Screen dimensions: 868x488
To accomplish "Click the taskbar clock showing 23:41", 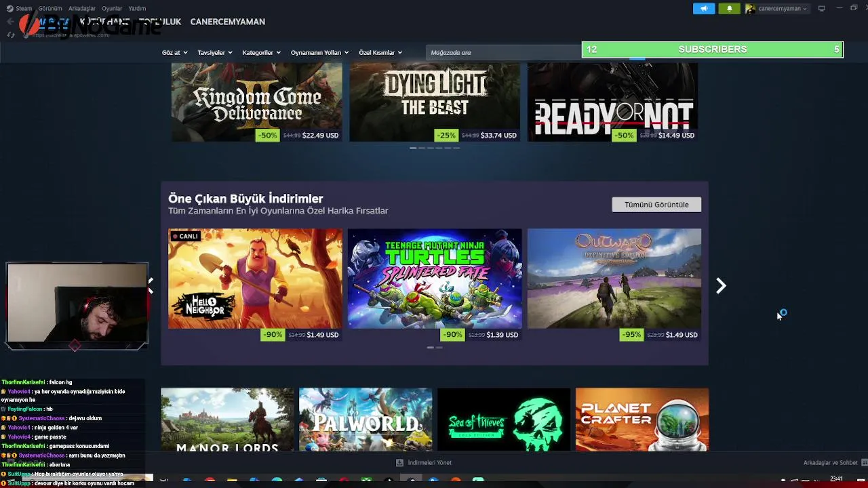I will (x=836, y=479).
